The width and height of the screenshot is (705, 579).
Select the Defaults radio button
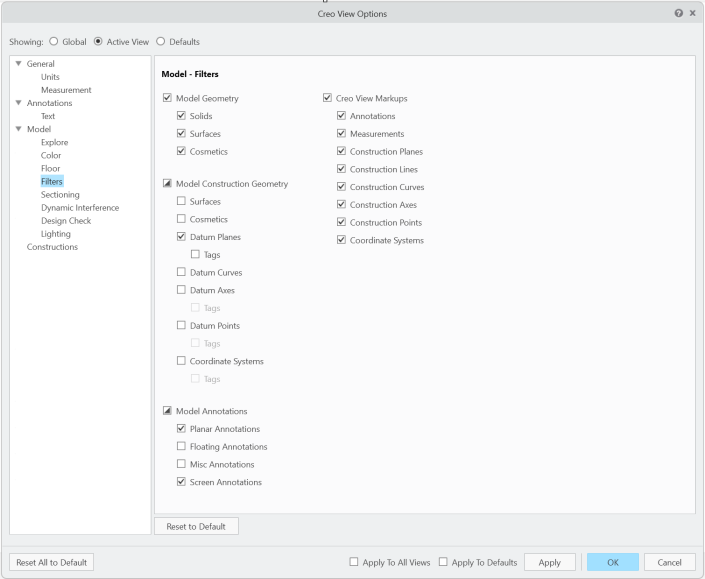point(161,41)
